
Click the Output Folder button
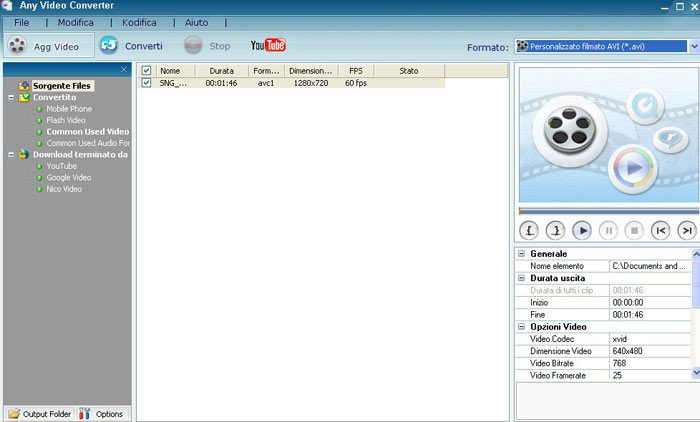(38, 413)
